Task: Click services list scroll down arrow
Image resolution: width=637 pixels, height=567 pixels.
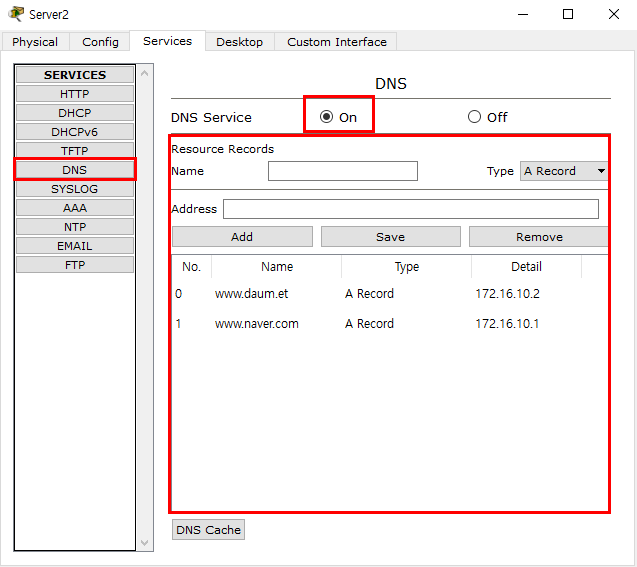Action: pos(145,542)
